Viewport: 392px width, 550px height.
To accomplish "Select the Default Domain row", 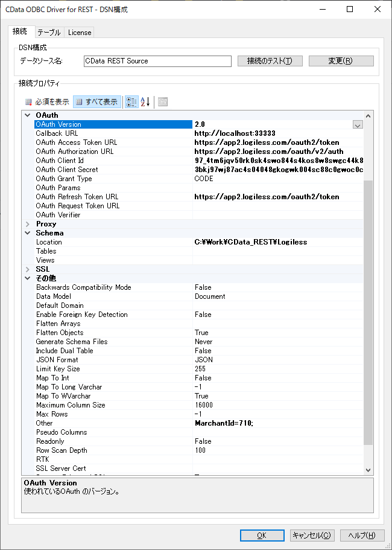I will pyautogui.click(x=199, y=305).
